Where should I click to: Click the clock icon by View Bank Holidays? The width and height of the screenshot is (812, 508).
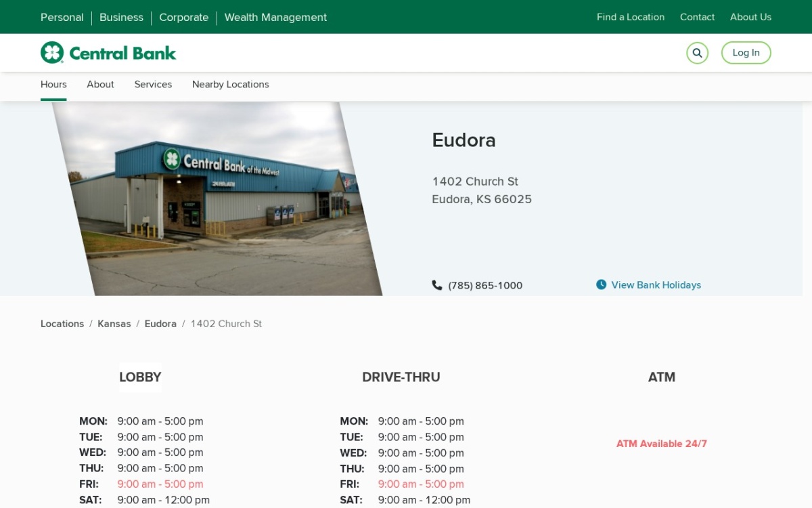601,284
